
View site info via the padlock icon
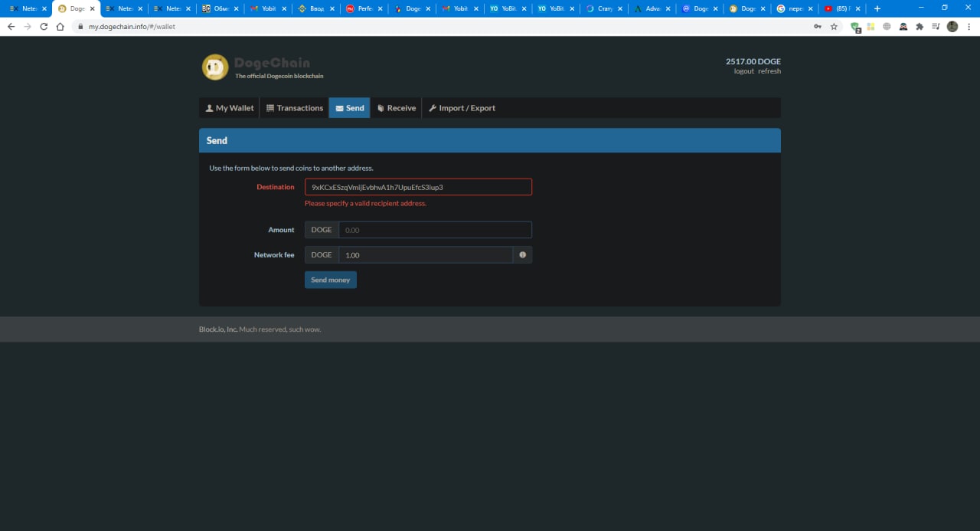coord(81,26)
